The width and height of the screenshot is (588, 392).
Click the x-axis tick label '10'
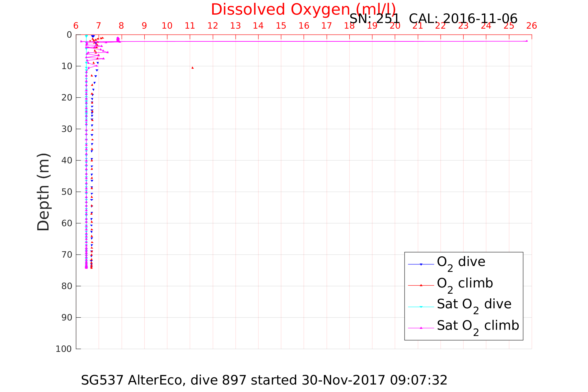point(167,26)
